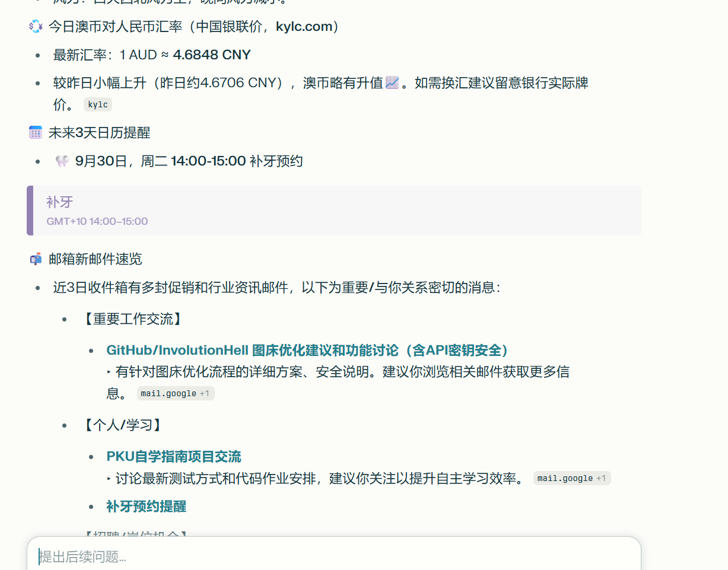Viewport: 728px width, 570px height.
Task: Click the 【重要工作交流】 section heading
Action: 131,319
